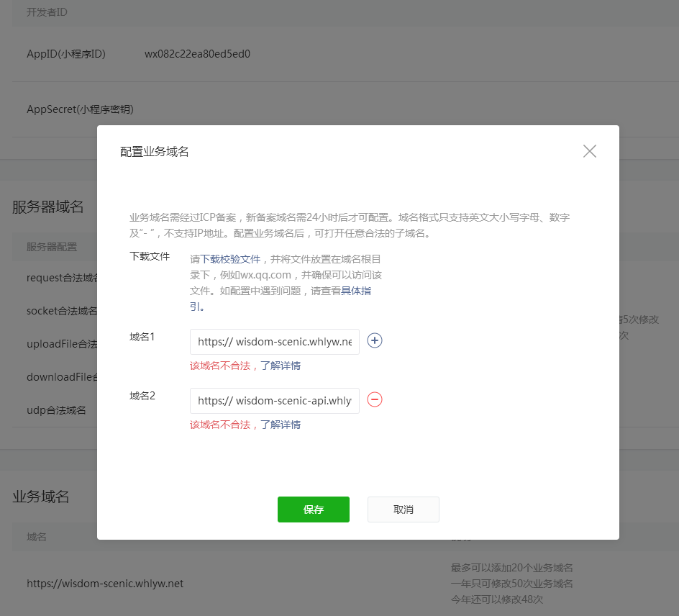Remove 域名2 using the red minus icon

[x=375, y=400]
